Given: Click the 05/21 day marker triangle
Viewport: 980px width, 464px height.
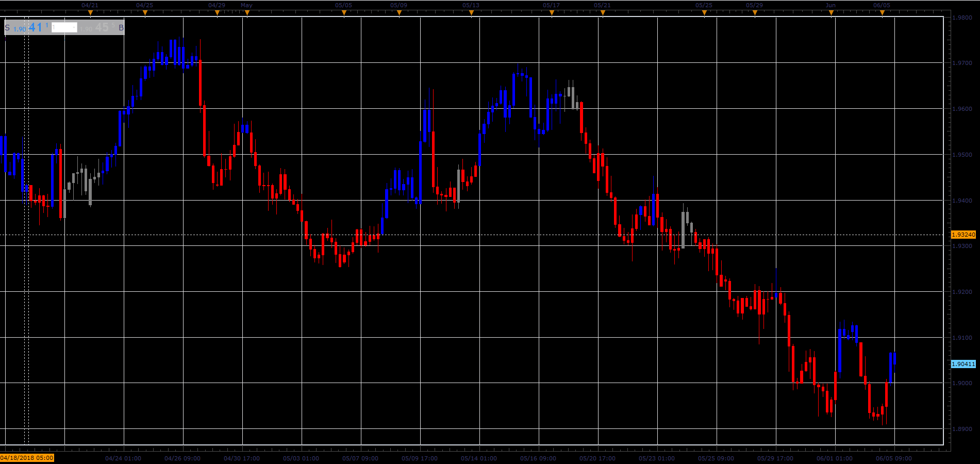Looking at the screenshot, I should pyautogui.click(x=603, y=13).
